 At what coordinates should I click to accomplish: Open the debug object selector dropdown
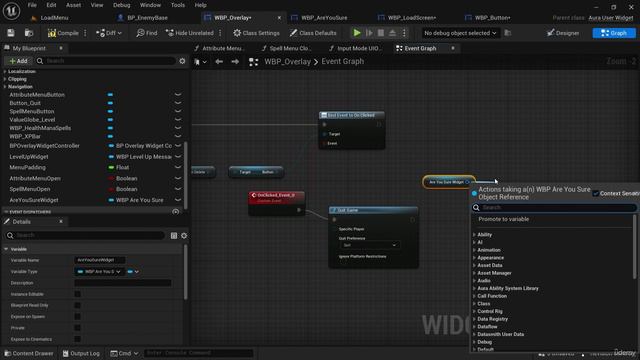(460, 33)
